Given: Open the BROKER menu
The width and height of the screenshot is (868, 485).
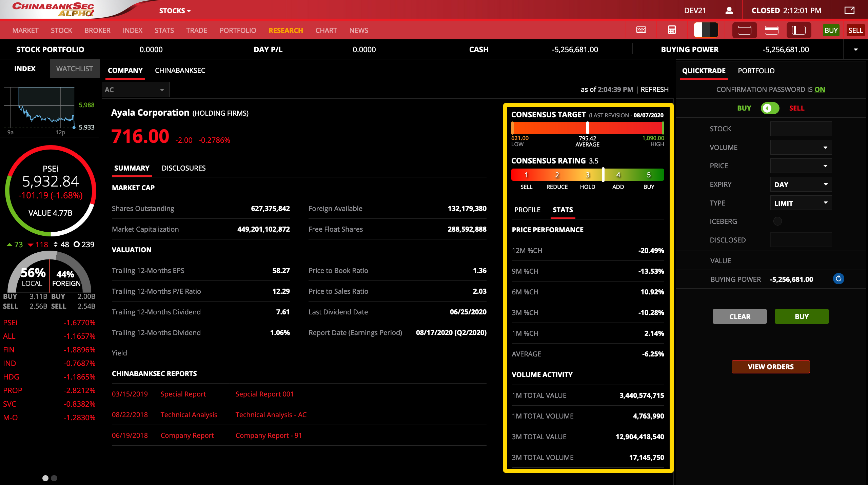Looking at the screenshot, I should [x=97, y=30].
